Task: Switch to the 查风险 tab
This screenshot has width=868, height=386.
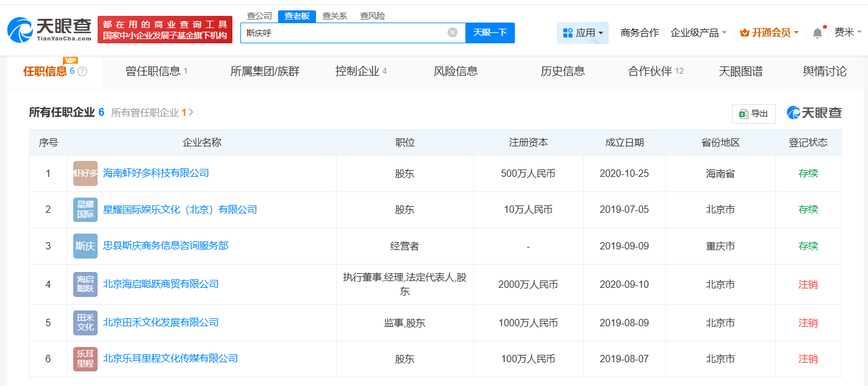Action: click(372, 15)
